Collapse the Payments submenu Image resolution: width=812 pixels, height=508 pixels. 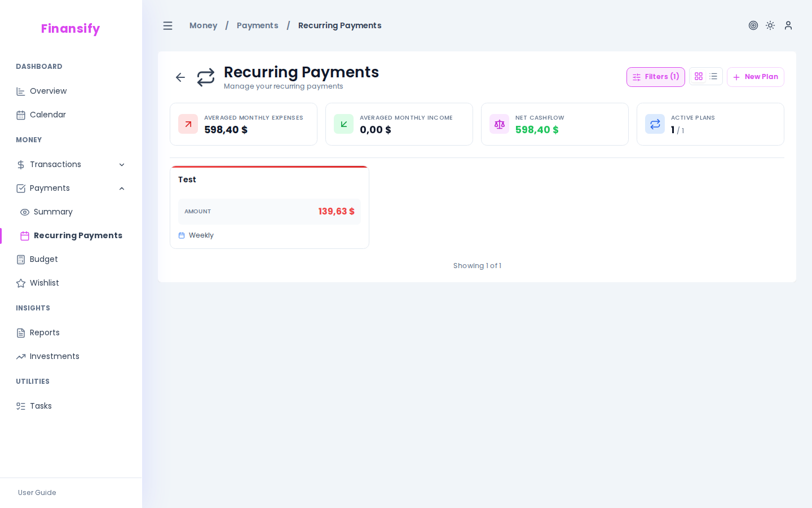pos(122,188)
